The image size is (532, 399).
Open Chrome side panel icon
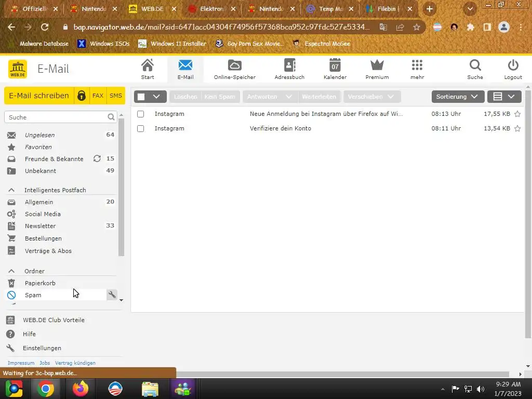[x=487, y=27]
